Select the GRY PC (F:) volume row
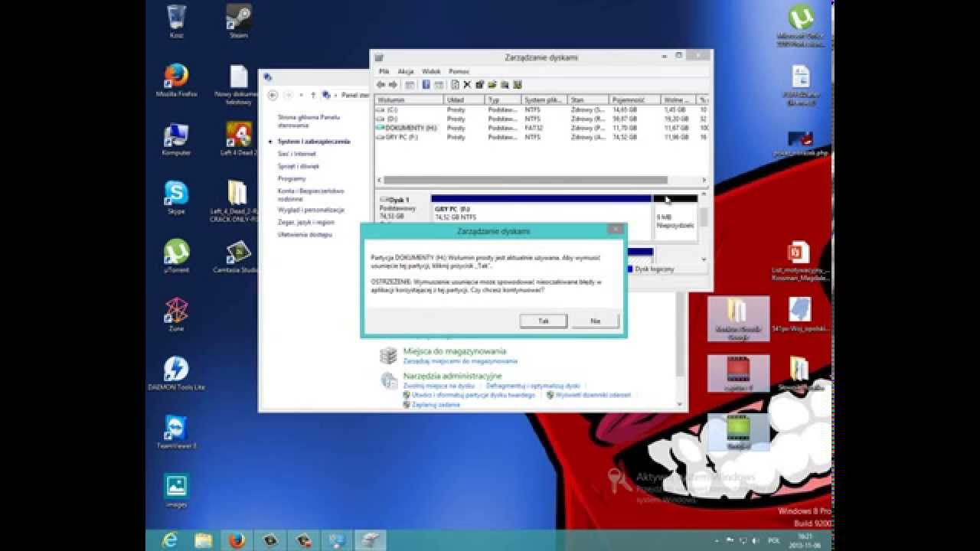980x551 pixels. (541, 138)
